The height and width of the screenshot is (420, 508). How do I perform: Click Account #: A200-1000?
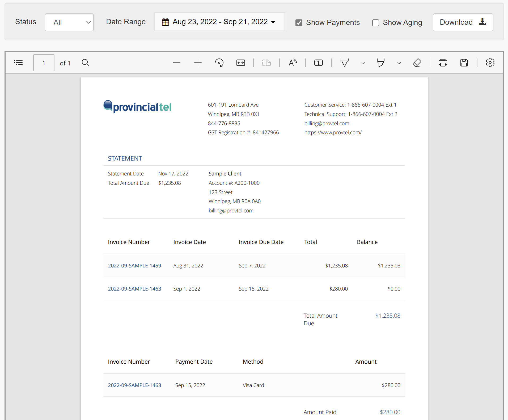tap(234, 183)
